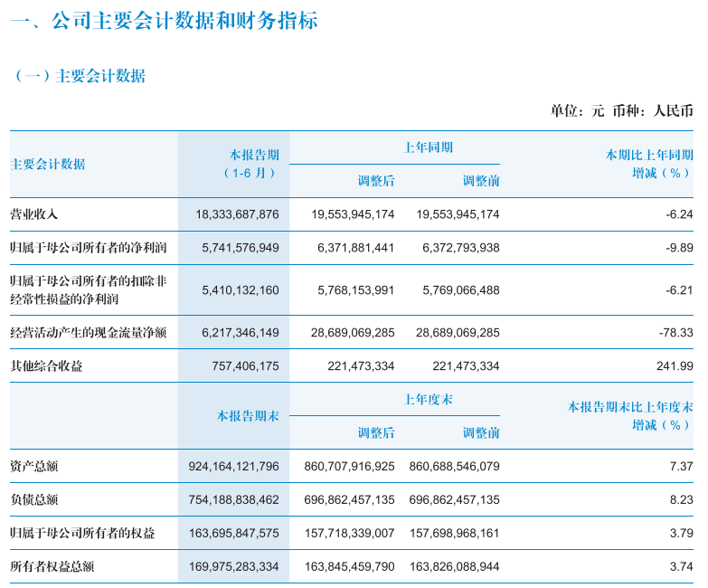Select the 营业收入 row label
Image resolution: width=708 pixels, height=588 pixels.
[33, 214]
